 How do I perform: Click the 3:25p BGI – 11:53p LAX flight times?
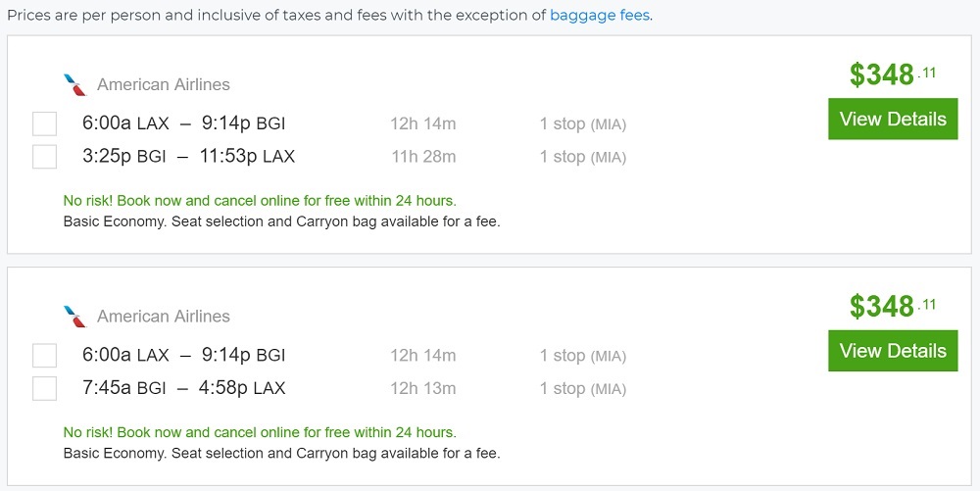pos(188,157)
